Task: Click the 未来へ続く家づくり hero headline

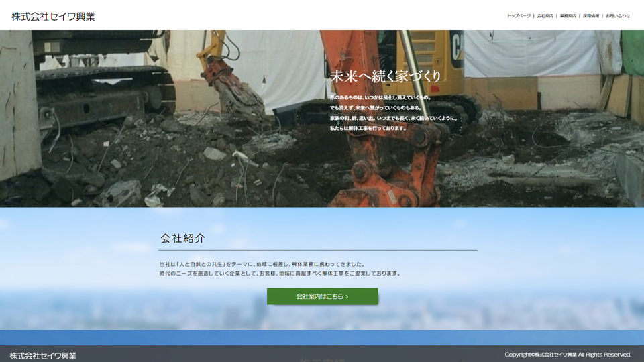Action: point(386,76)
